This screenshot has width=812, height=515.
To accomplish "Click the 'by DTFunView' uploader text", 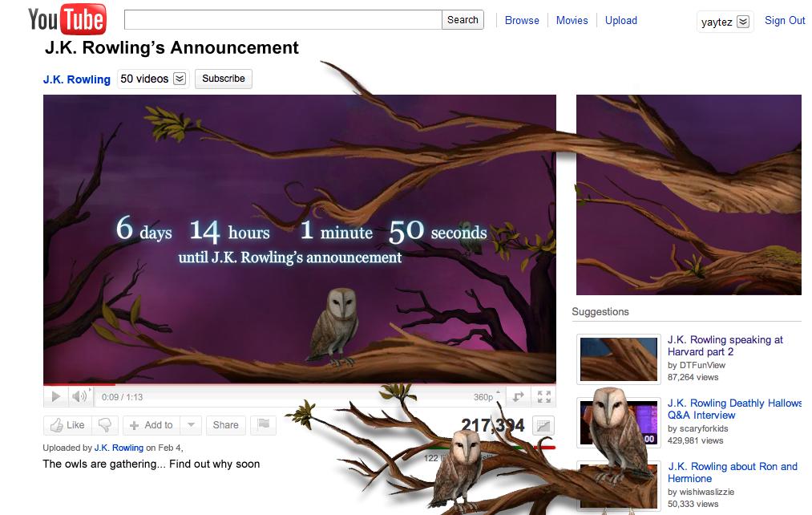I will click(696, 365).
